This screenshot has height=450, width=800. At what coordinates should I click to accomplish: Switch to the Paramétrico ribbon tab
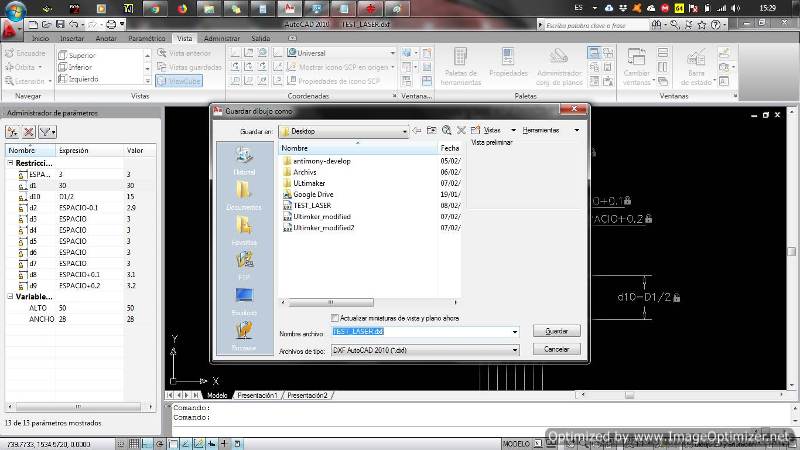(147, 38)
